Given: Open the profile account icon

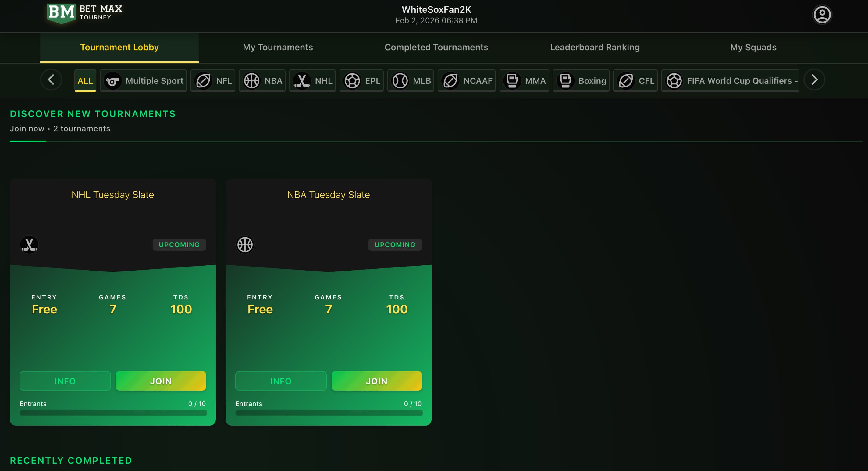Looking at the screenshot, I should [822, 14].
